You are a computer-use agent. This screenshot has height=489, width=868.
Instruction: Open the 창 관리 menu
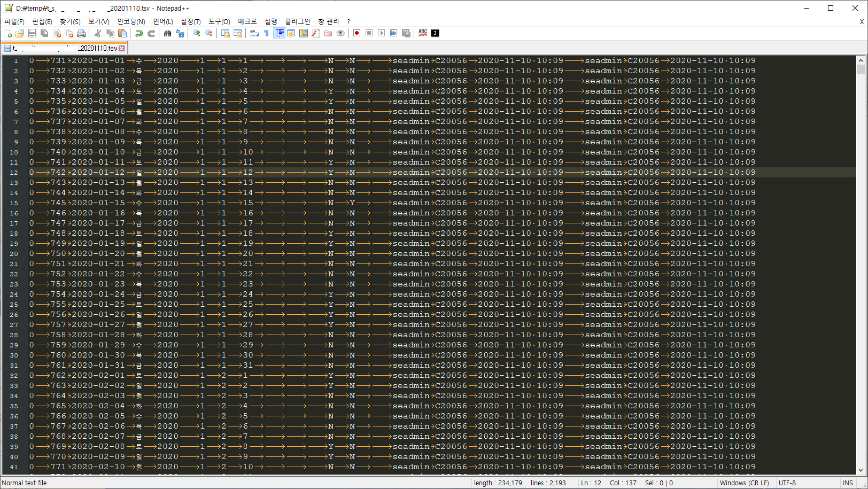(x=329, y=21)
